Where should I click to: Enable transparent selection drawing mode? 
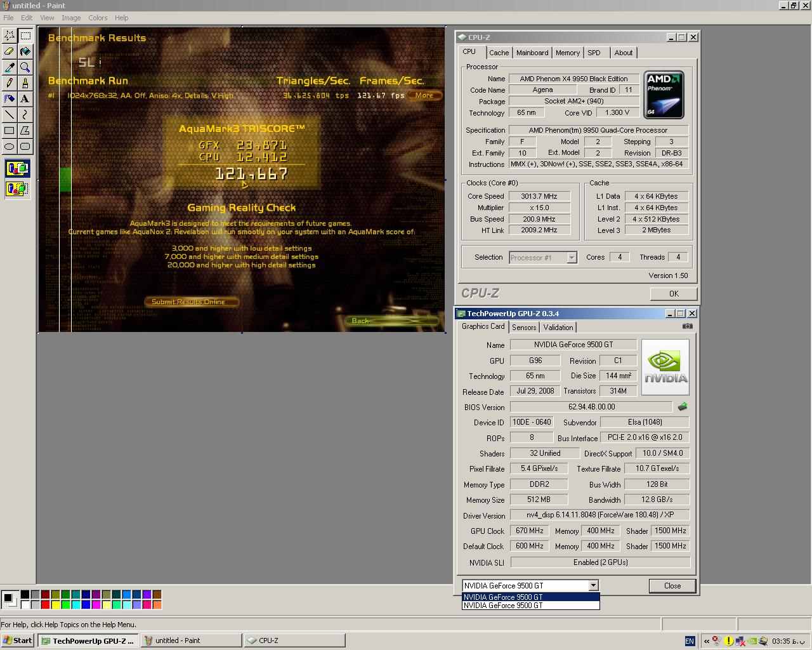click(x=17, y=188)
